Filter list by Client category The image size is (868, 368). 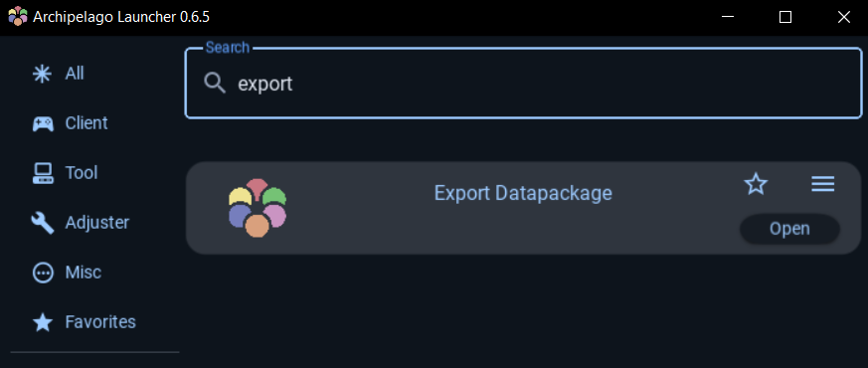click(87, 123)
